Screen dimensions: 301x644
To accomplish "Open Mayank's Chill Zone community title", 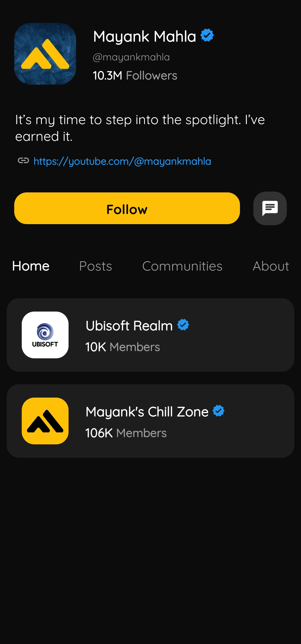I will [x=147, y=412].
